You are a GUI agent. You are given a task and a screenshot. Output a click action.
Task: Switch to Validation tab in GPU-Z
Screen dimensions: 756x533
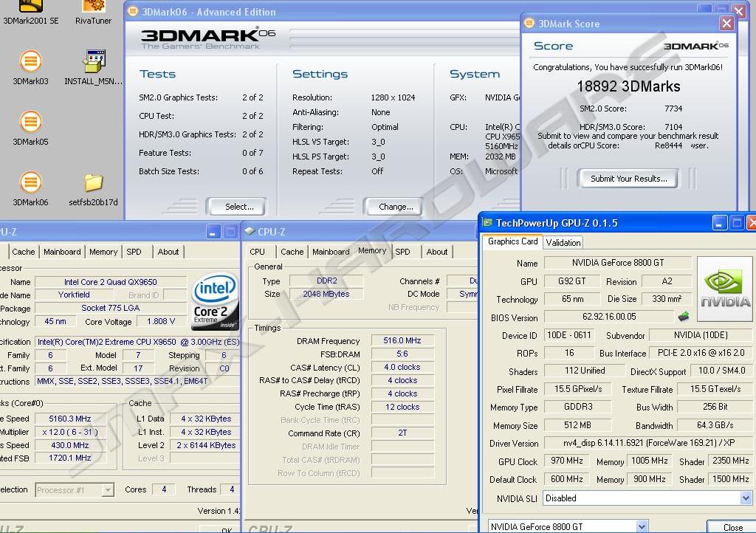(x=563, y=242)
